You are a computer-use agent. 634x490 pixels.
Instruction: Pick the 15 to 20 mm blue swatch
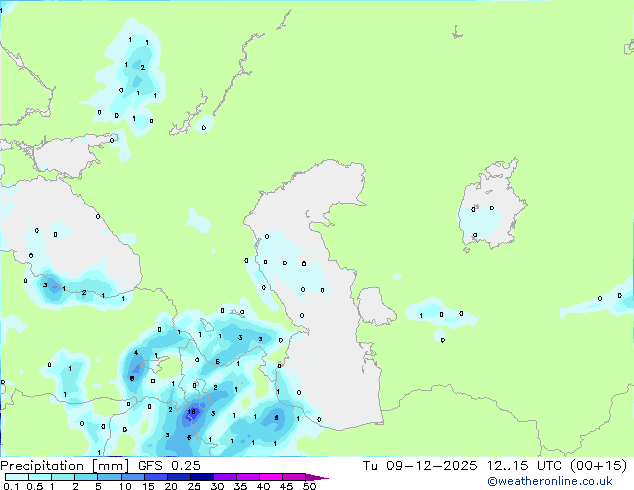pos(155,477)
